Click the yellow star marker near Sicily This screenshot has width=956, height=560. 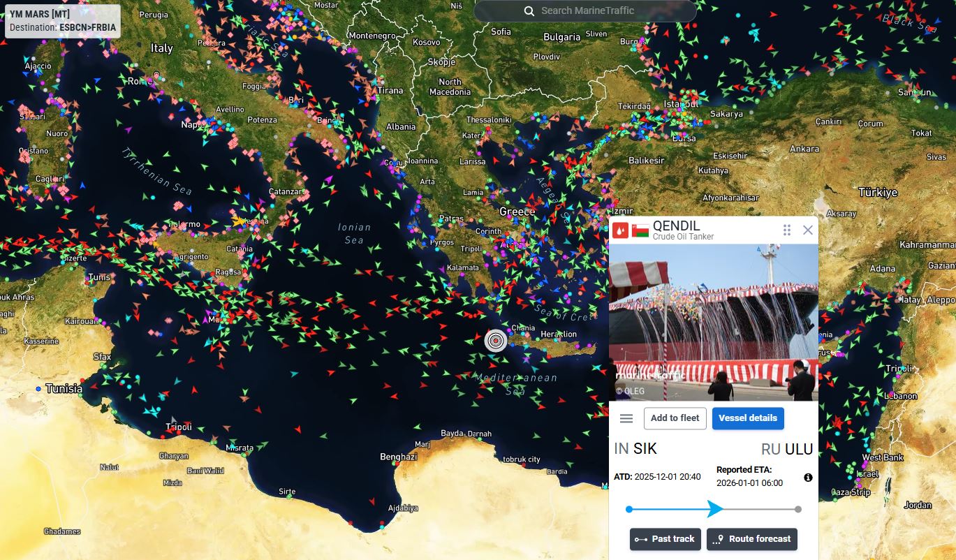pyautogui.click(x=239, y=221)
